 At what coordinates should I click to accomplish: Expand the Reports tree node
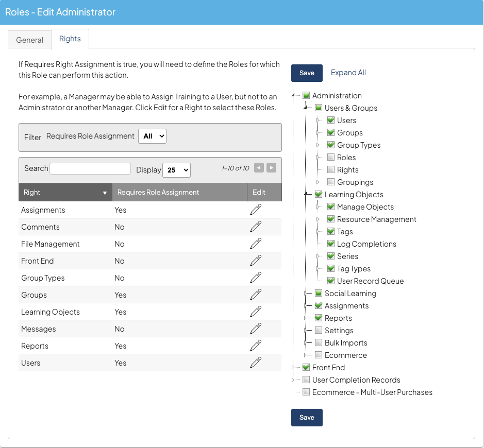305,318
